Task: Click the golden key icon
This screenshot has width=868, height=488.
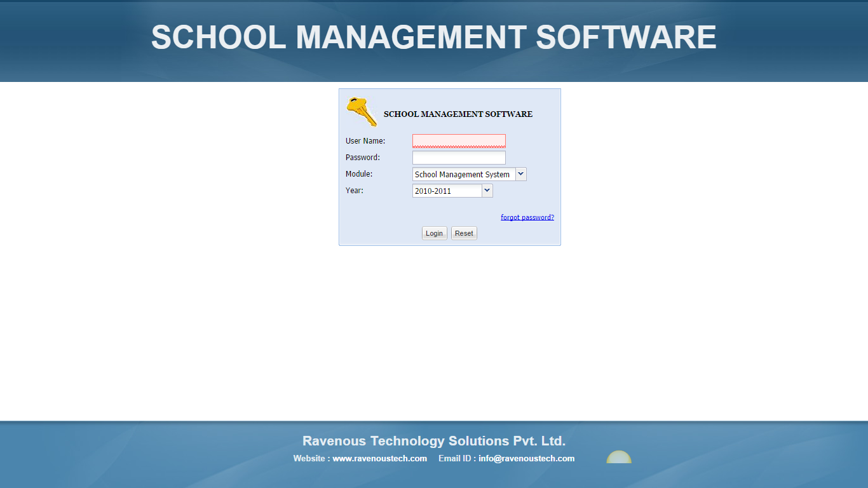Action: coord(361,111)
